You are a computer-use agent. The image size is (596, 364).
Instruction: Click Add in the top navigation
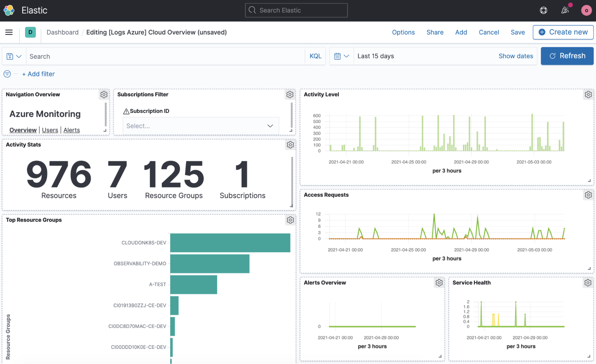tap(461, 32)
